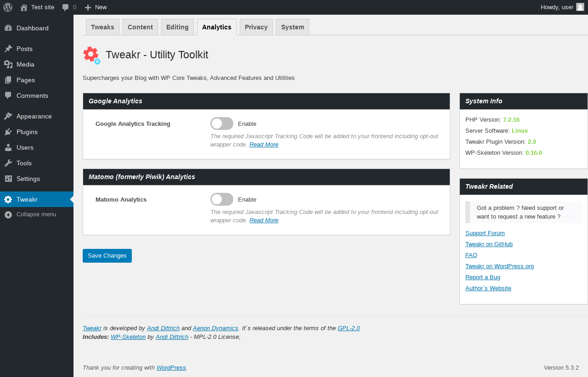This screenshot has width=588, height=377.
Task: Click the Save Changes button
Action: [107, 256]
